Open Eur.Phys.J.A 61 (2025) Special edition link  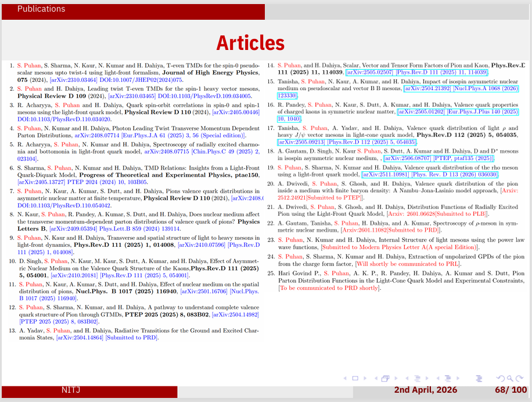(183, 135)
